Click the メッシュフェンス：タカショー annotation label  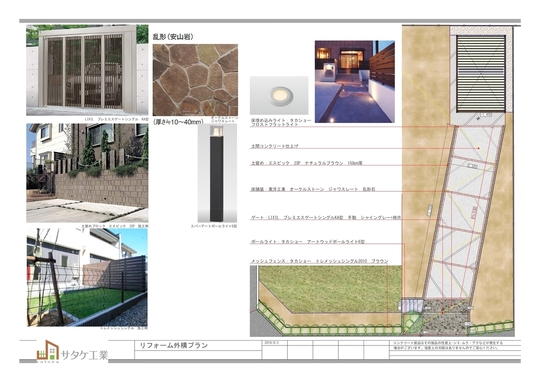click(x=319, y=261)
